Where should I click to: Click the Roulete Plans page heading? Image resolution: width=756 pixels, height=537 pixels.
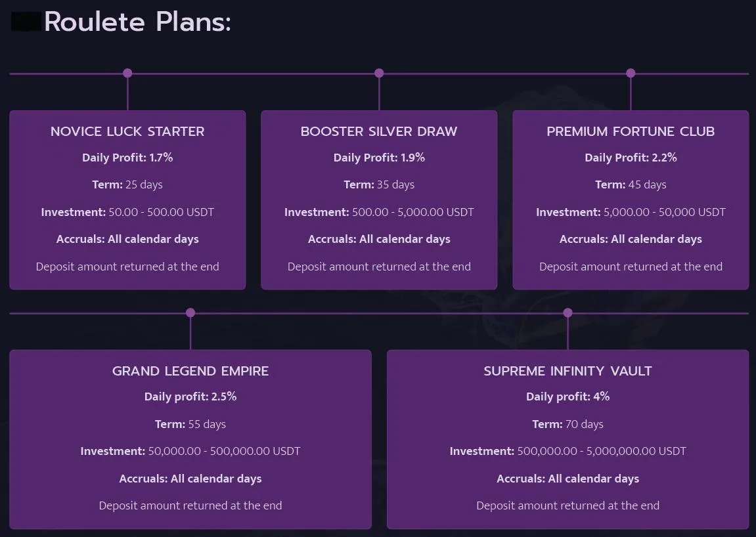(x=137, y=22)
